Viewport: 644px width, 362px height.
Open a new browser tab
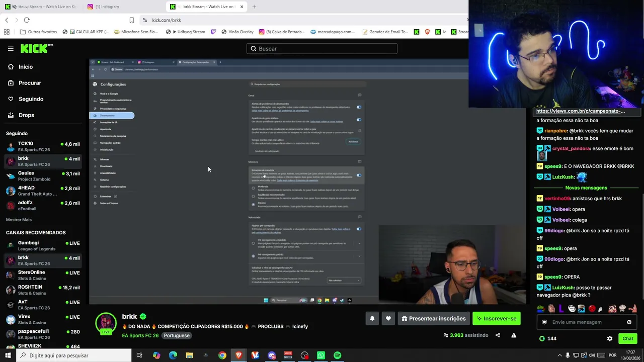pos(254,7)
